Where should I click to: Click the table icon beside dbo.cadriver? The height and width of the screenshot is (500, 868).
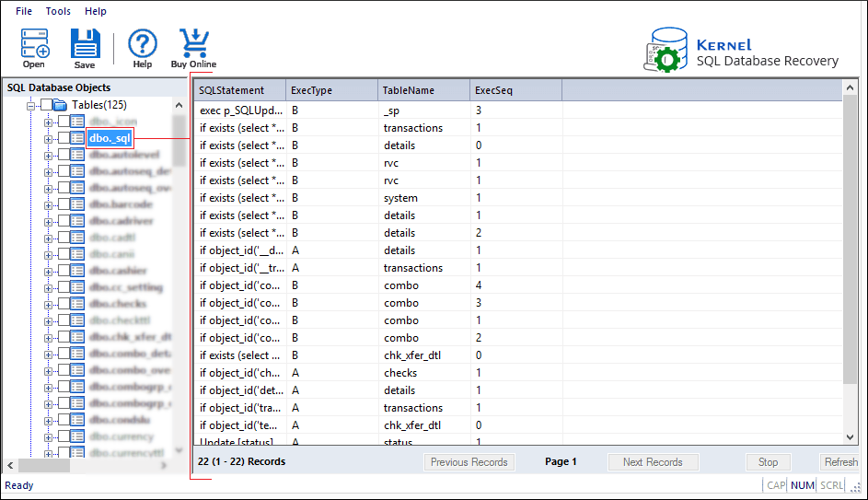tap(77, 221)
